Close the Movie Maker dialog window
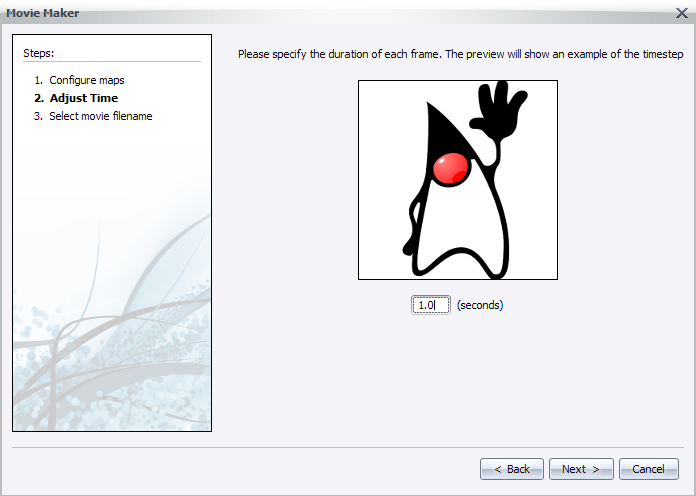 (681, 12)
